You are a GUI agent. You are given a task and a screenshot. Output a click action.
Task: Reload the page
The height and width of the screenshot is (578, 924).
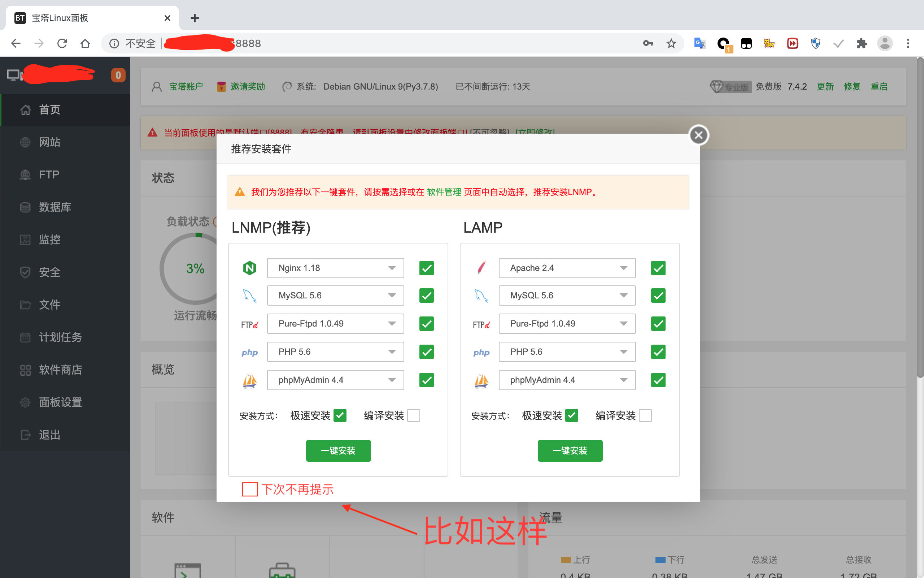pos(62,43)
